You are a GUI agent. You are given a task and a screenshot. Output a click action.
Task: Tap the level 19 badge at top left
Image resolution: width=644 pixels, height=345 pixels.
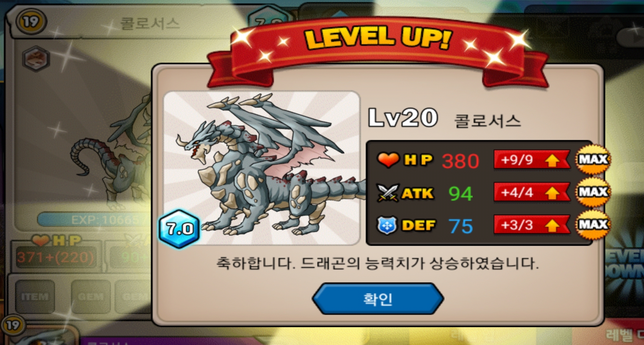(31, 22)
